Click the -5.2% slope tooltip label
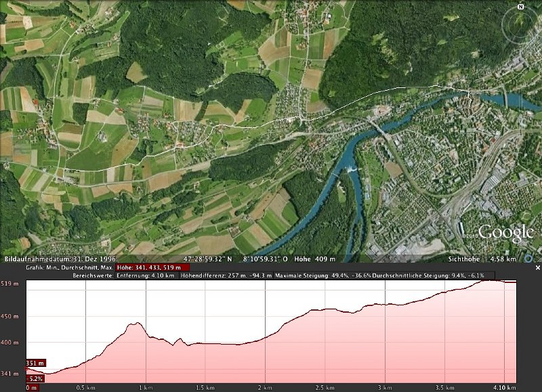 [35, 378]
